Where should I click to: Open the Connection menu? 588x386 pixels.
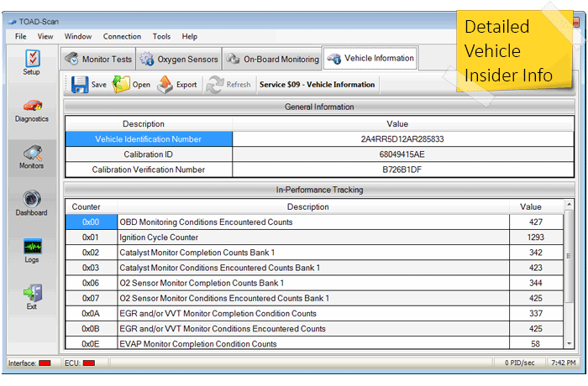tap(123, 36)
